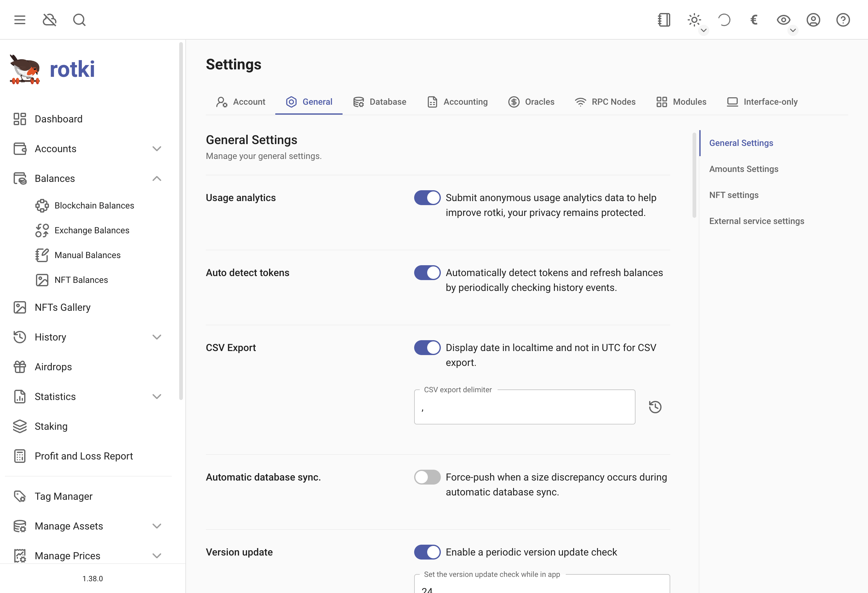Expand the Statistics chevron
This screenshot has height=593, width=868.
point(157,397)
